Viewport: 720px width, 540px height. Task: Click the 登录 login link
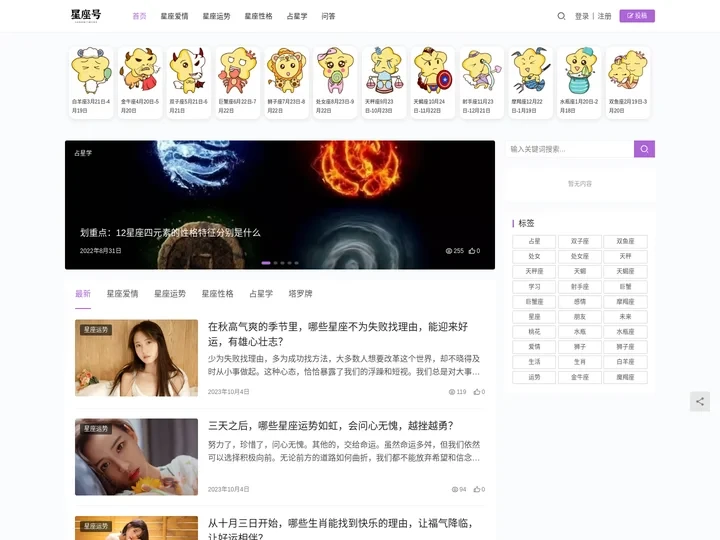point(582,16)
